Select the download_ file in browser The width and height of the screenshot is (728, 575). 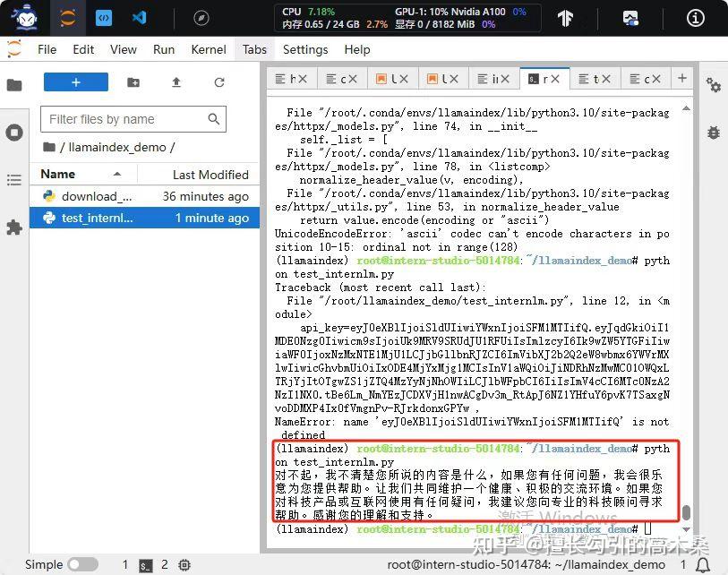click(x=144, y=196)
